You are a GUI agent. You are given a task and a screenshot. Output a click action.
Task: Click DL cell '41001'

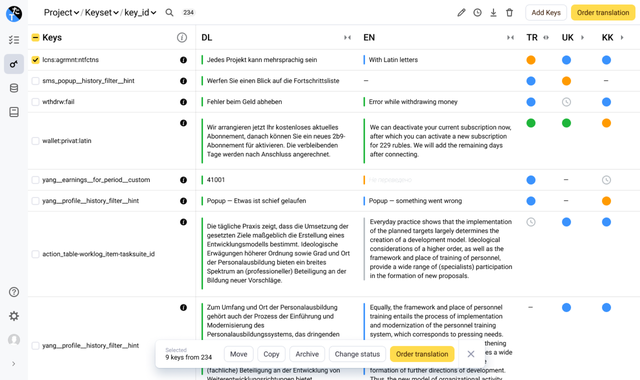(216, 180)
